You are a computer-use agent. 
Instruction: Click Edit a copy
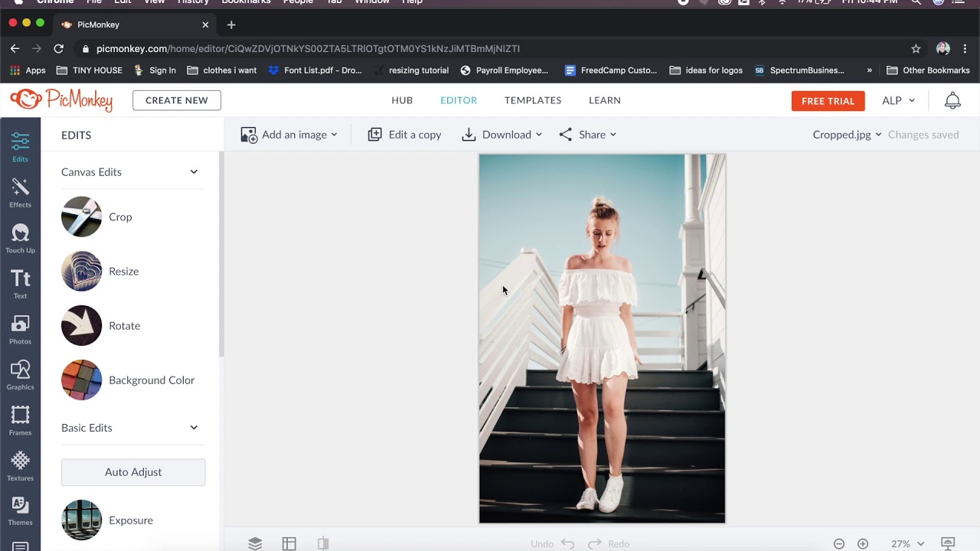click(404, 135)
